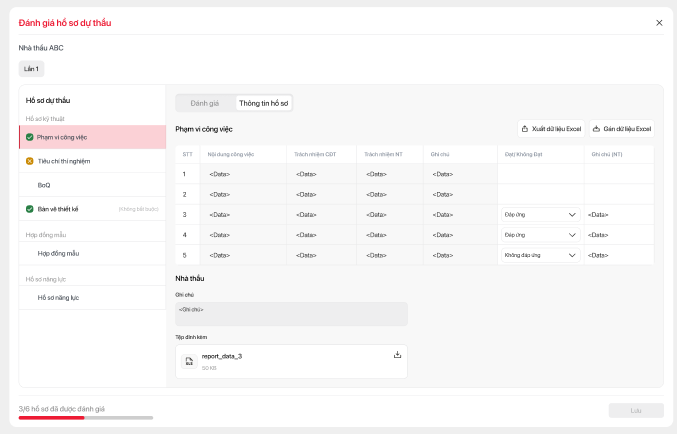Click the export icon in Xuất dữ liệu Excel
This screenshot has width=677, height=434.
click(x=525, y=129)
